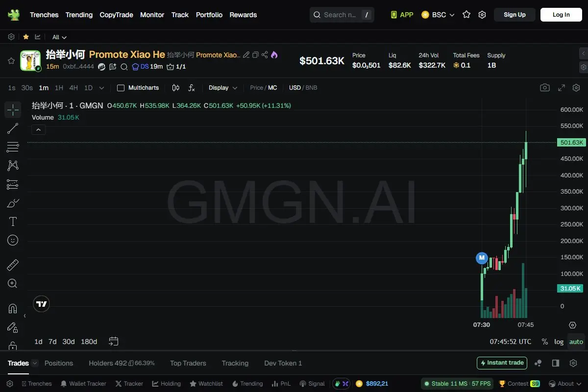Toggle percent scale on chart

tap(545, 342)
